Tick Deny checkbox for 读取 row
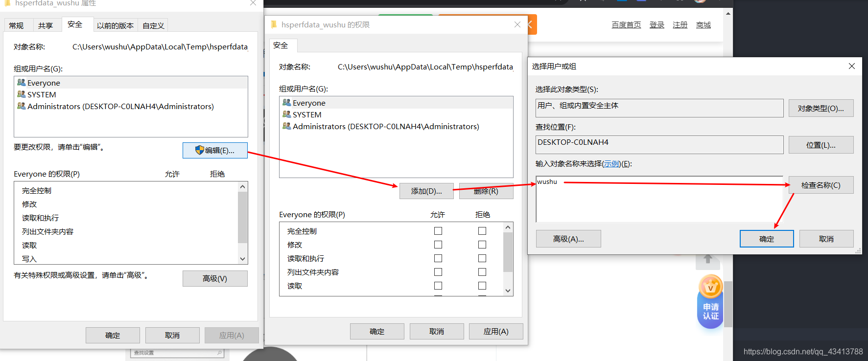The image size is (868, 361). [482, 286]
